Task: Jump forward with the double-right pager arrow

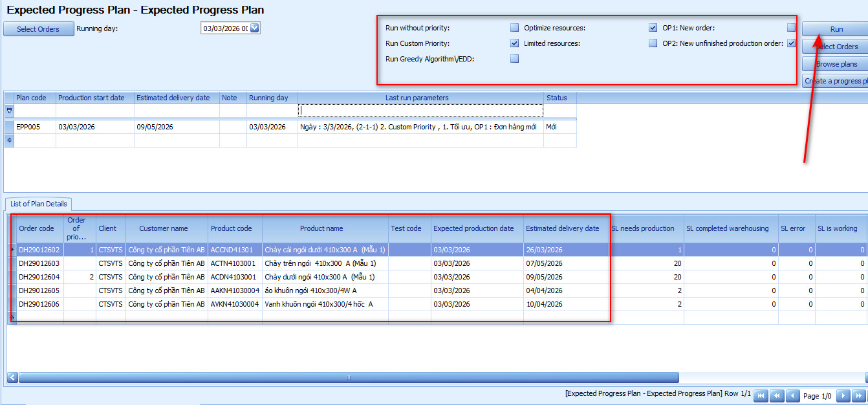Action: click(858, 396)
